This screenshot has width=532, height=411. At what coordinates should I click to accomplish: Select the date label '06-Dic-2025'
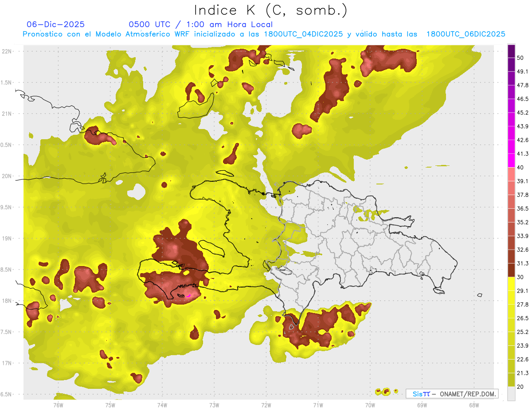(56, 24)
